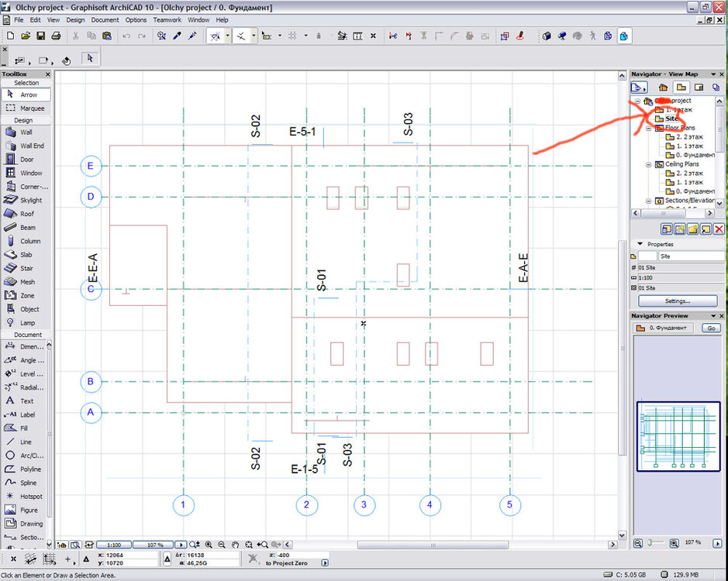Collapse the Floor Plans tree folder

pos(648,129)
